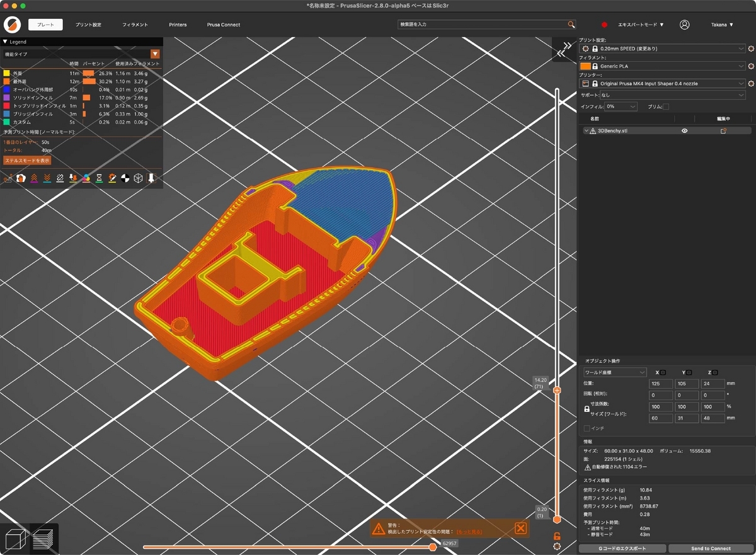
Task: Open editing icon for 3DBenchy.stl row
Action: coord(723,131)
